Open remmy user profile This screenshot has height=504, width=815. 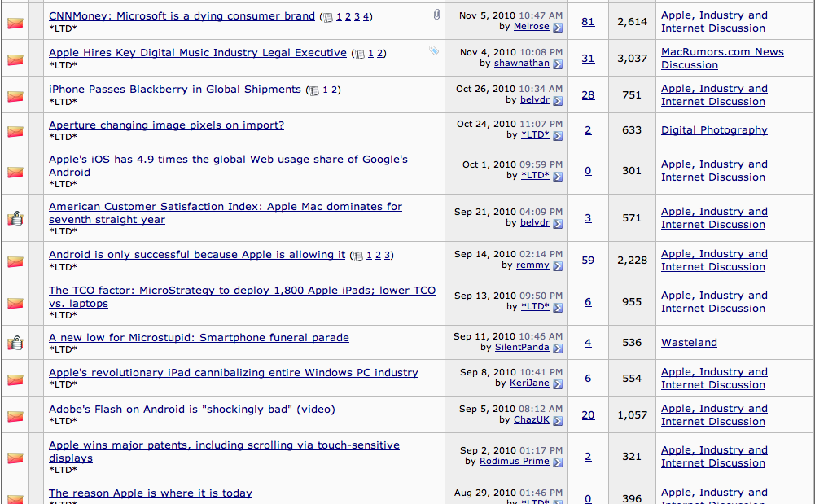[x=532, y=265]
